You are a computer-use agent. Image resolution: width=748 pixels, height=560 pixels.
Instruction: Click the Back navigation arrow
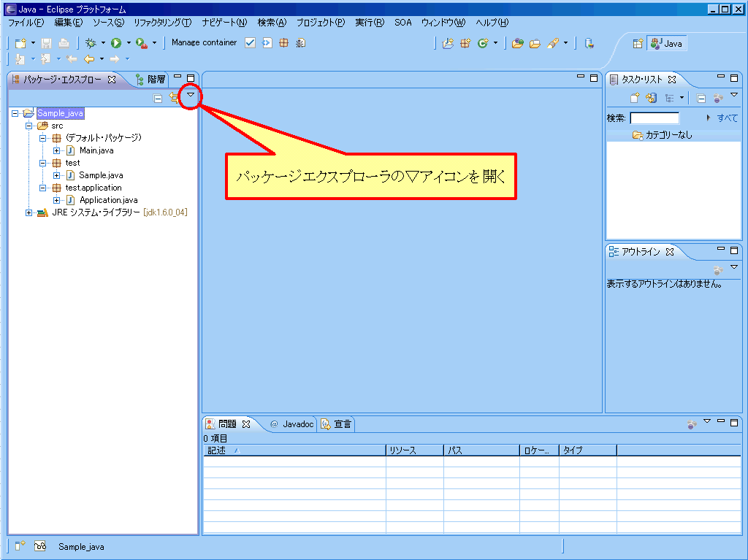pyautogui.click(x=88, y=58)
